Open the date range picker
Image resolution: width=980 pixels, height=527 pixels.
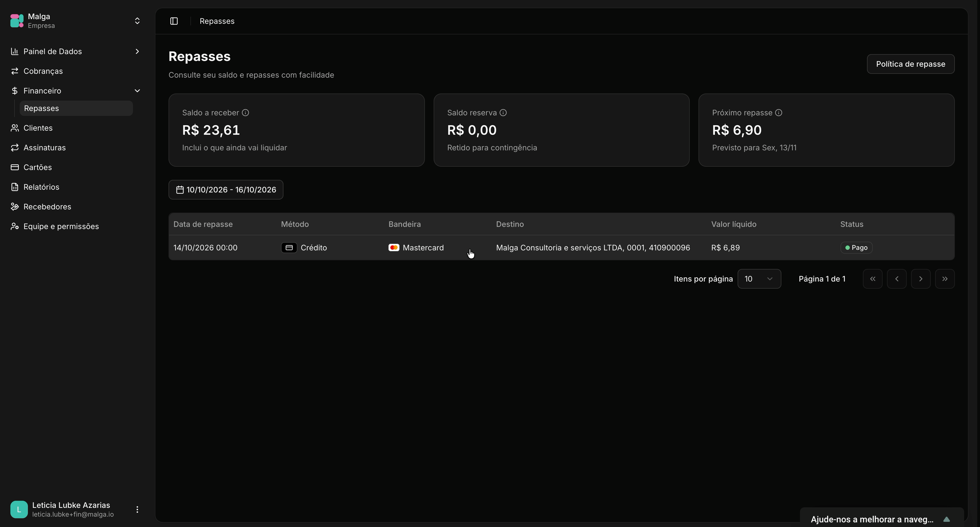click(x=226, y=190)
